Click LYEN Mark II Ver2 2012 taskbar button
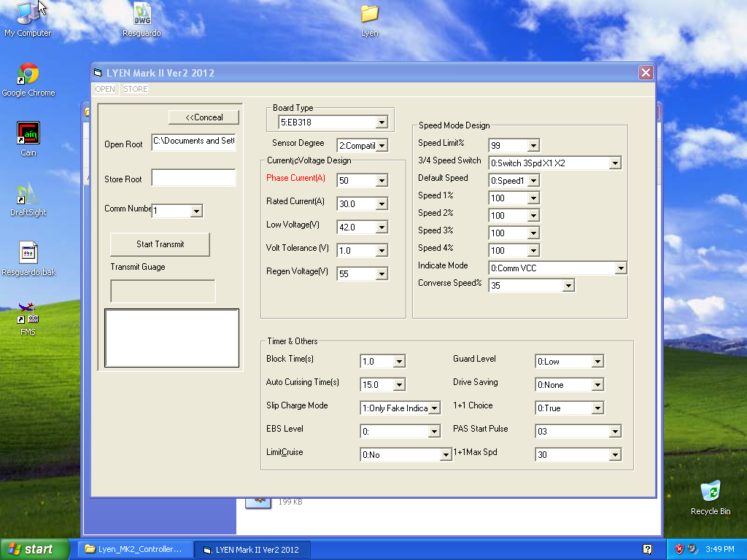This screenshot has width=747, height=560. 252,550
